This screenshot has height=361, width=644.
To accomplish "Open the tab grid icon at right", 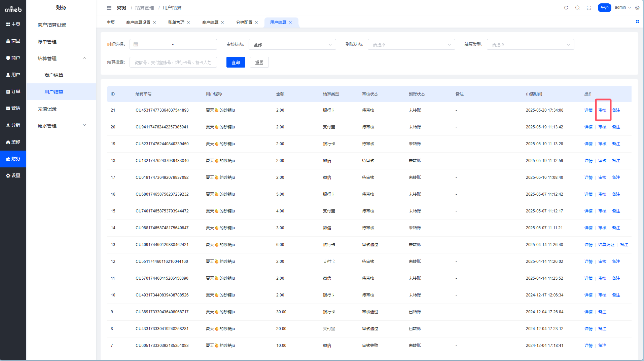I will (x=637, y=22).
